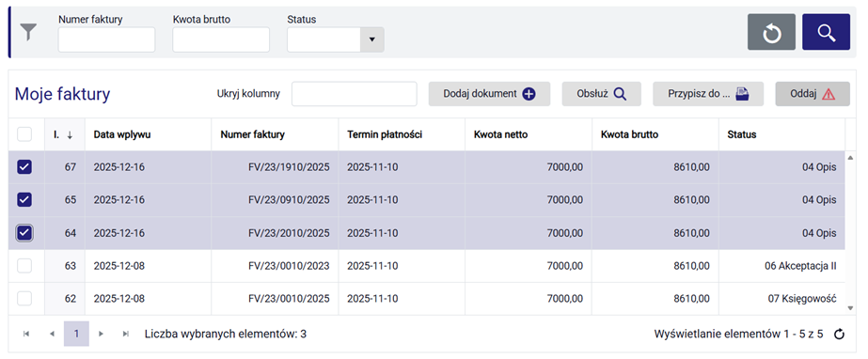
Task: Click the Moje faktury heading
Action: coord(62,94)
